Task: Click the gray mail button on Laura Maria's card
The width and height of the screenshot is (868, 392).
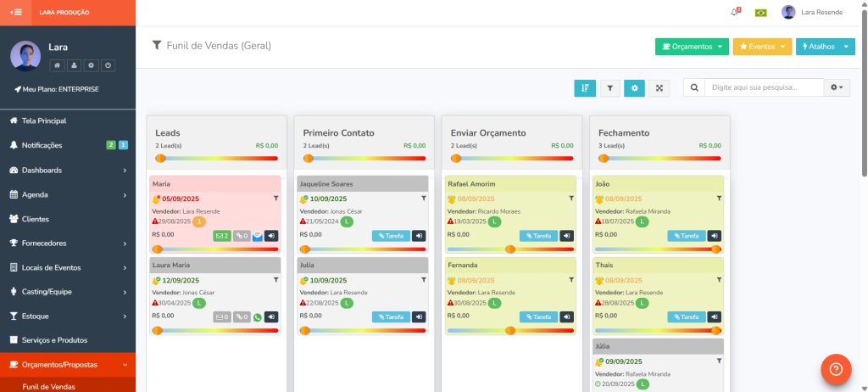Action: pos(222,317)
